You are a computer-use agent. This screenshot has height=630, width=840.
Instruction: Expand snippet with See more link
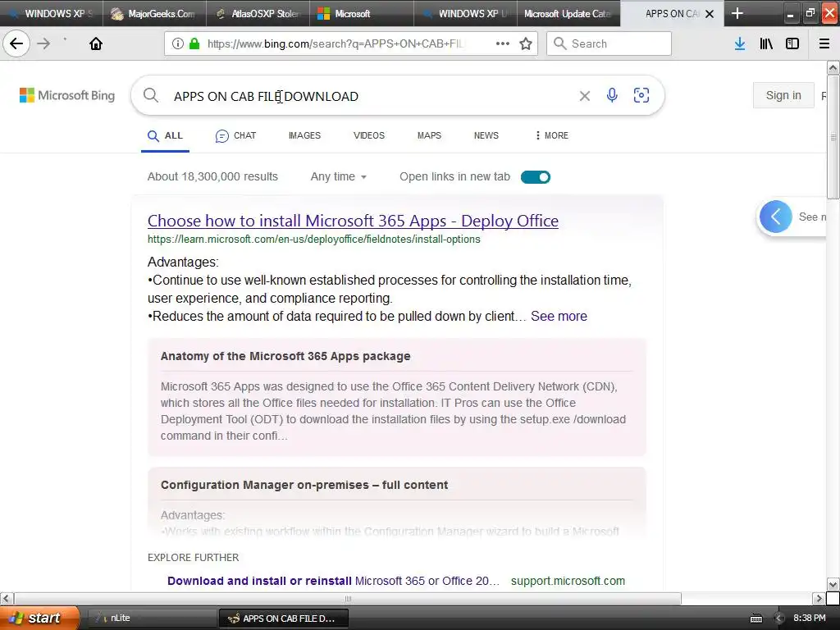tap(559, 316)
